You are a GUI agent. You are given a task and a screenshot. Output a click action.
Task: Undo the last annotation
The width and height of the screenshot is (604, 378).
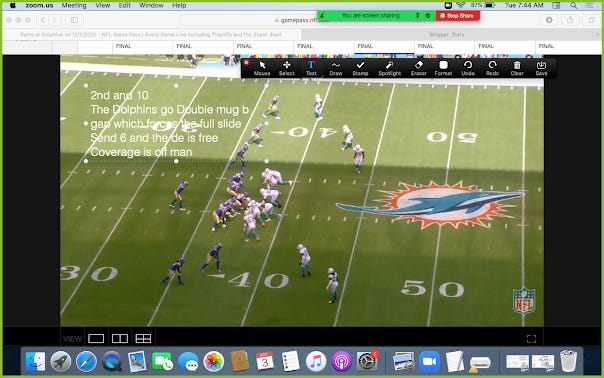click(x=468, y=68)
